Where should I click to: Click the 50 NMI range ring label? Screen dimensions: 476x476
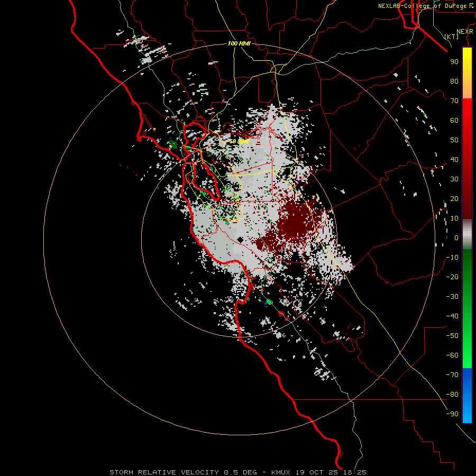tap(239, 141)
